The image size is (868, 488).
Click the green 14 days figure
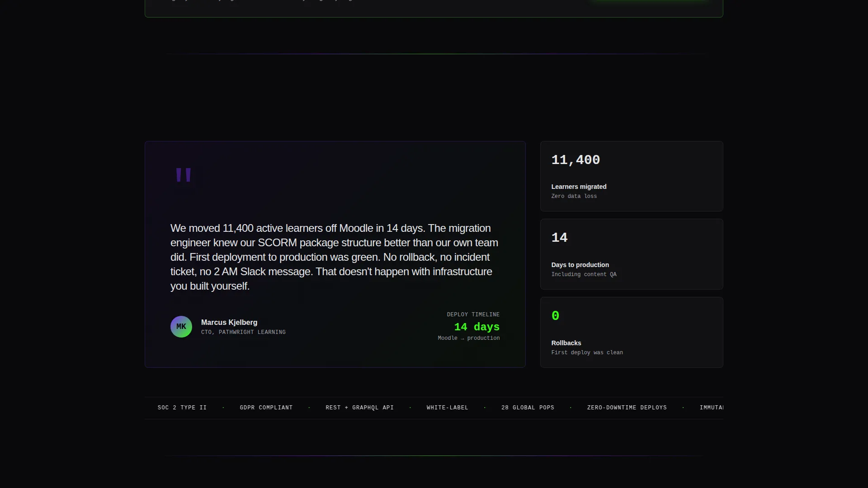click(x=477, y=327)
